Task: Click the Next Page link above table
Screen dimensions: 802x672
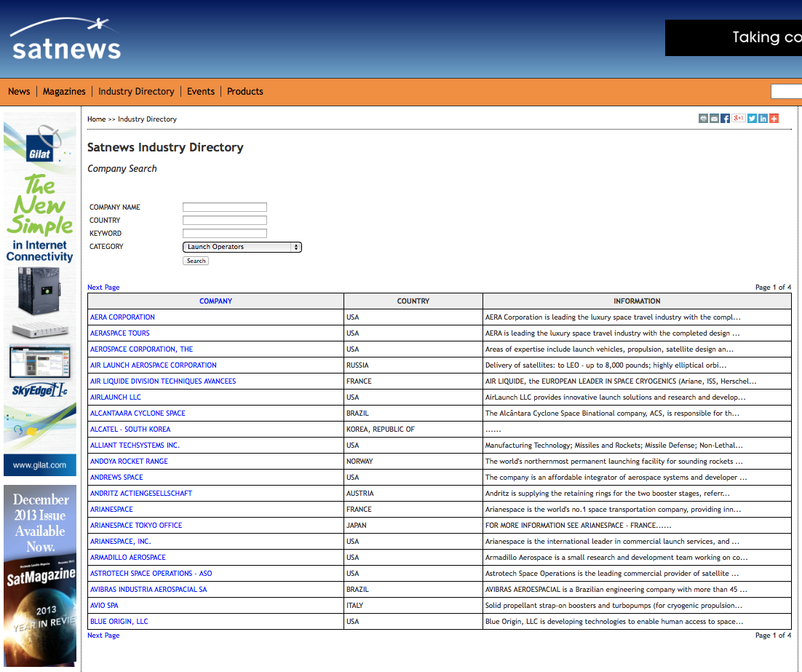Action: coord(103,288)
